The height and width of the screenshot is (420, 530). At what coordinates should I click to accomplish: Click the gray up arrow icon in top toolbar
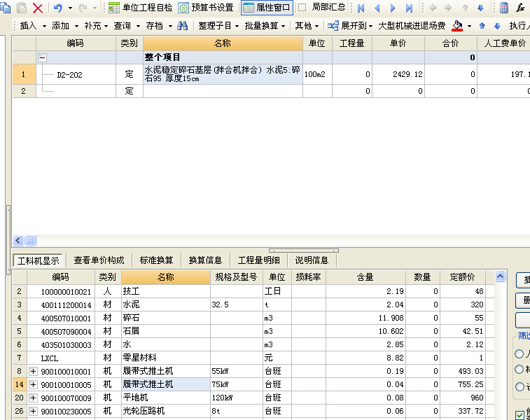pyautogui.click(x=465, y=8)
